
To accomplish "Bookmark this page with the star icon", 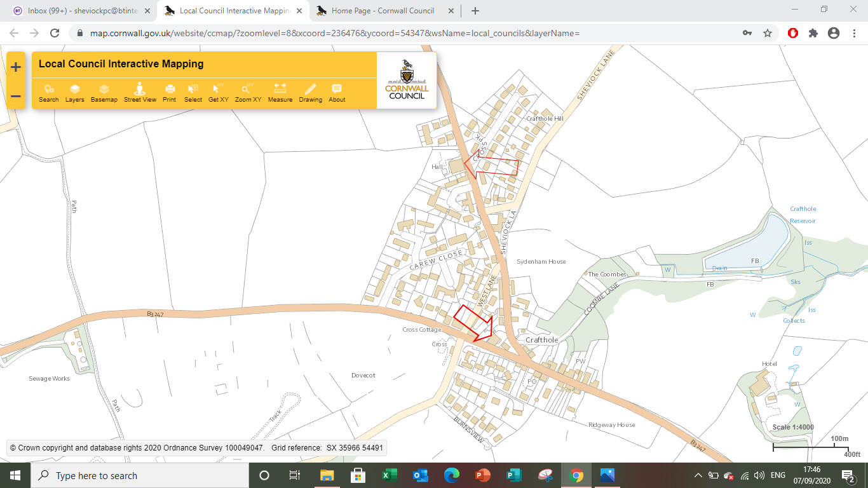I will [x=768, y=33].
